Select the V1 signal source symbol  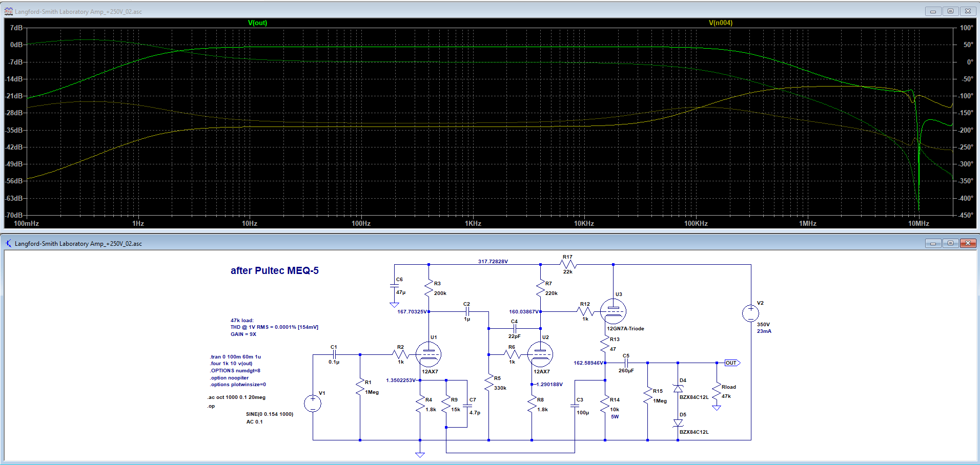click(x=313, y=404)
